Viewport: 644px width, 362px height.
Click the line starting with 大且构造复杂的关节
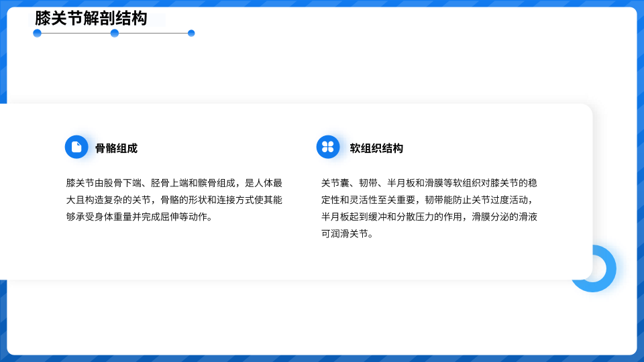174,200
